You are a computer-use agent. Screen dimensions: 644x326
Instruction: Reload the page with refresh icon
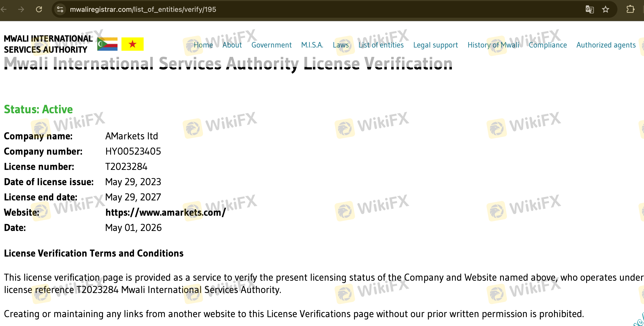pos(39,10)
